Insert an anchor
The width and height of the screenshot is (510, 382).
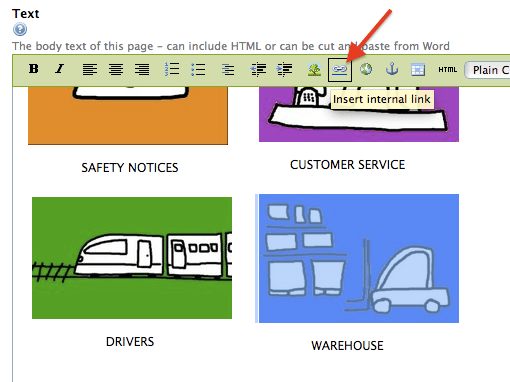click(392, 69)
